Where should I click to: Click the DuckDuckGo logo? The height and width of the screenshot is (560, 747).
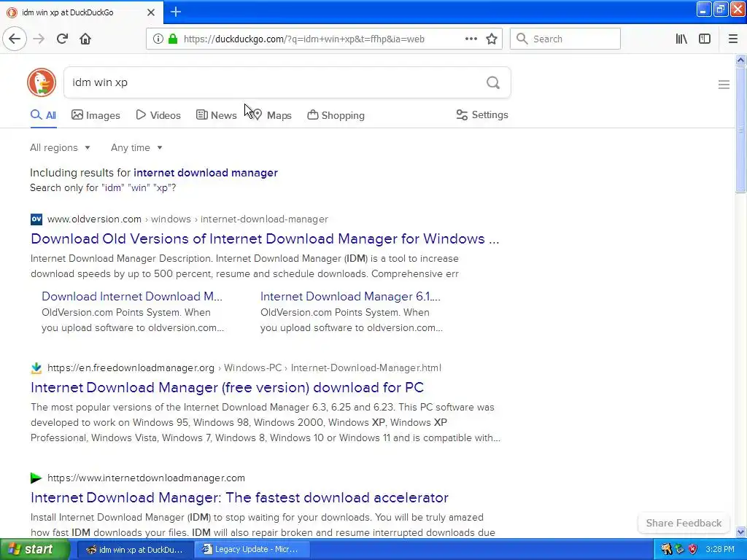click(x=42, y=82)
